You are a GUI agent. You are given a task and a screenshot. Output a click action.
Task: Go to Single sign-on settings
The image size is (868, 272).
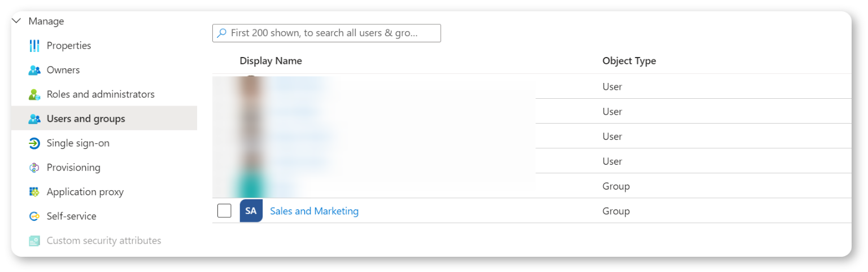pos(78,143)
